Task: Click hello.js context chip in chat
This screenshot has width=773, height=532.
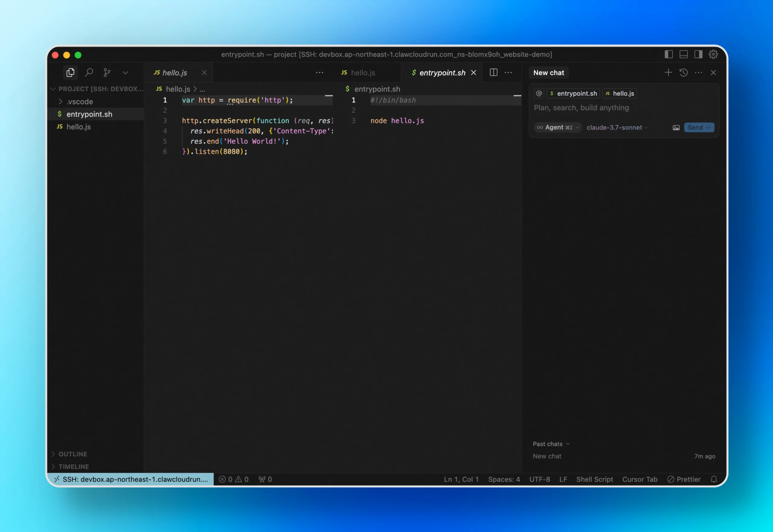Action: [620, 93]
